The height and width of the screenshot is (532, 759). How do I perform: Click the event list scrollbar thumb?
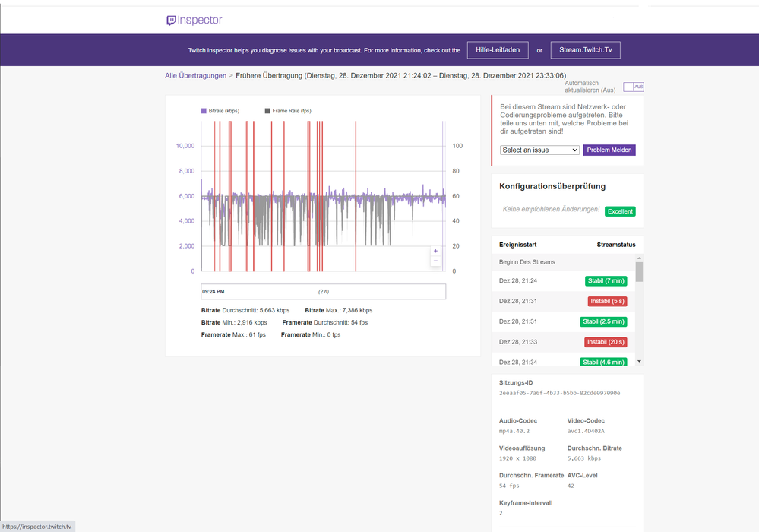tap(639, 271)
